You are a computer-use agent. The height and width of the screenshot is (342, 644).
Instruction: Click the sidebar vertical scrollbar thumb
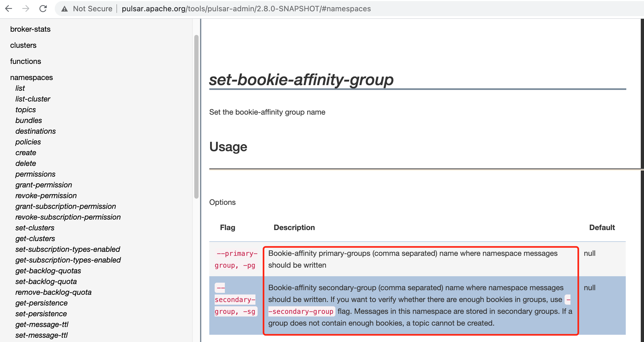(196, 117)
